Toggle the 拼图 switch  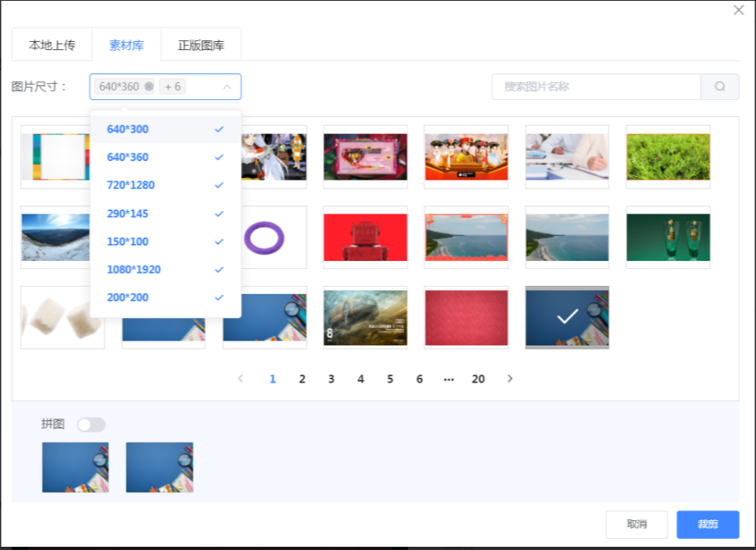[x=91, y=424]
